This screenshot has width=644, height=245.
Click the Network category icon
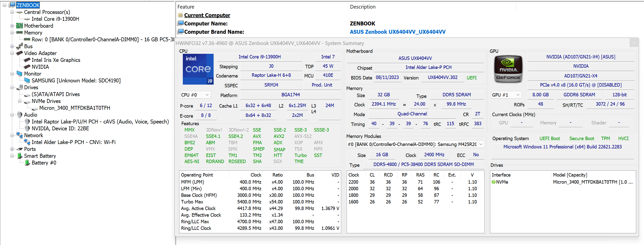click(x=20, y=135)
